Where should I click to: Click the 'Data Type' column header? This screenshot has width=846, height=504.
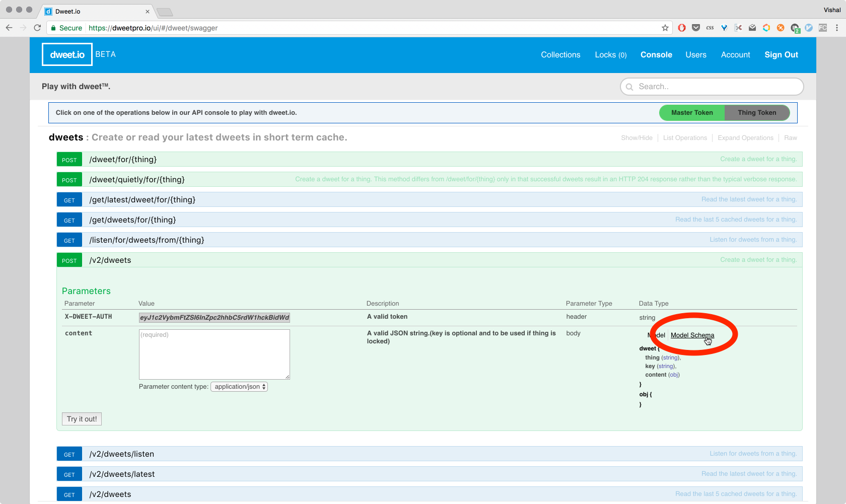(x=654, y=304)
